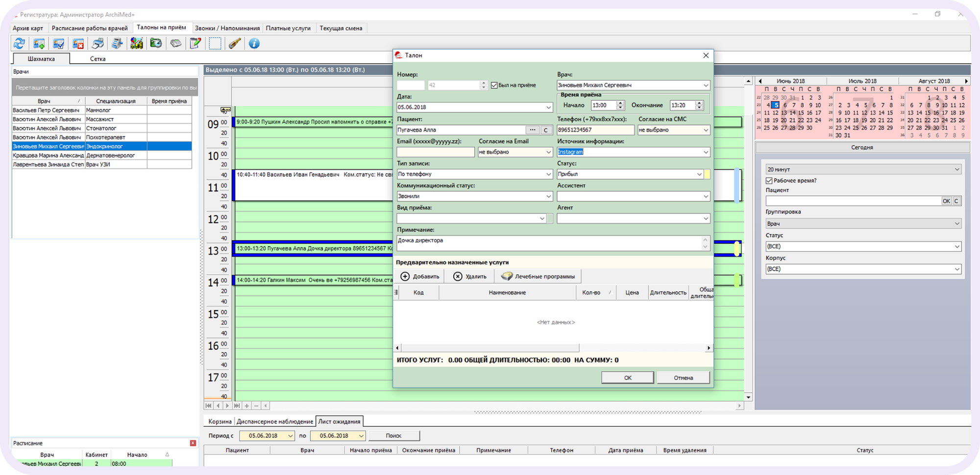Open the Текущая смена tab
The height and width of the screenshot is (475, 980).
click(x=341, y=28)
